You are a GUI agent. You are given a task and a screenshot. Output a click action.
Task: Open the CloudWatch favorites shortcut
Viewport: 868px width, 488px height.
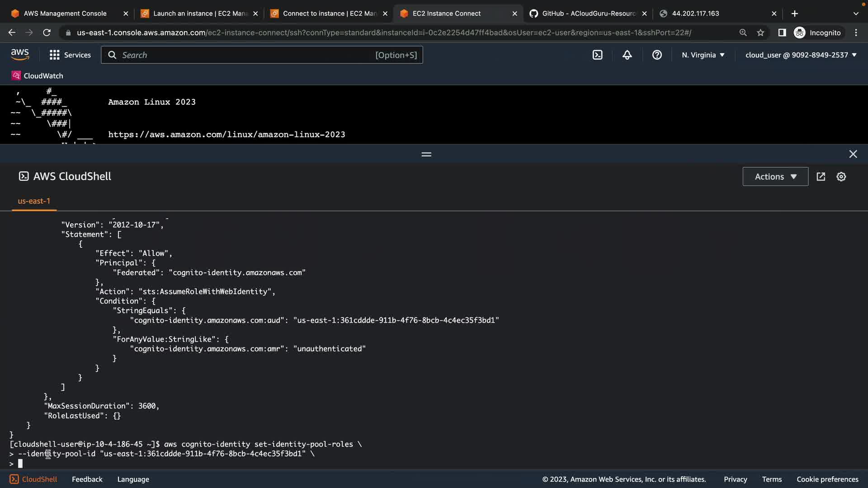37,75
